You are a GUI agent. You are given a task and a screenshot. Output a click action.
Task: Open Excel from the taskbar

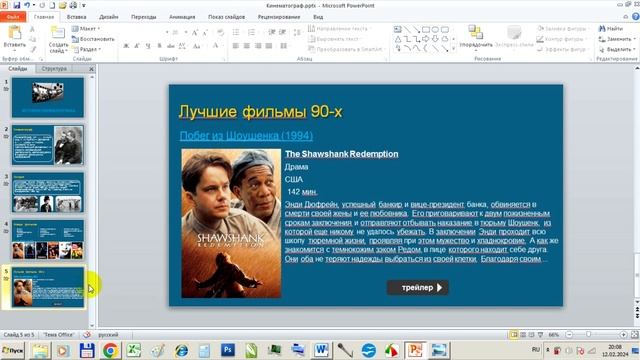[x=133, y=350]
